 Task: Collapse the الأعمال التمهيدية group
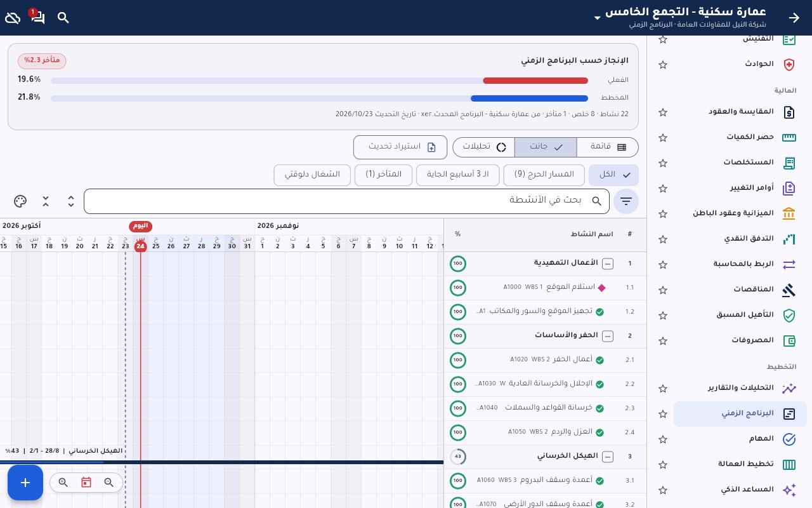(608, 264)
